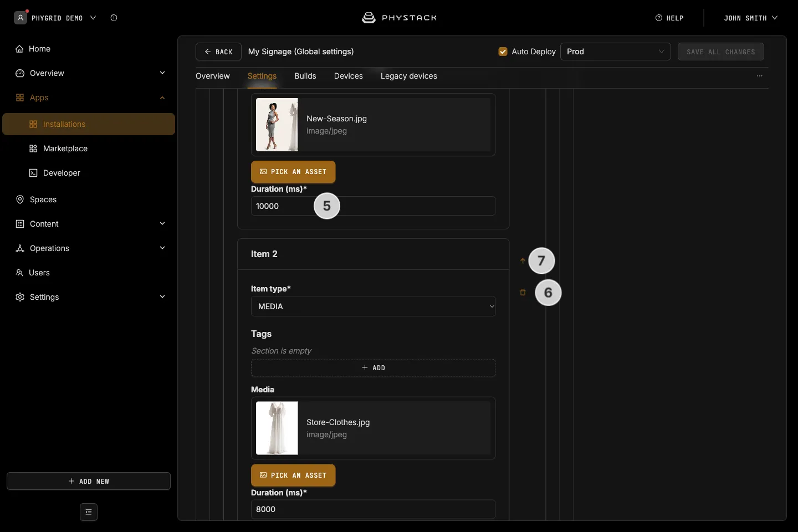Click the sidebar collapse icon at bottom
Viewport: 798px width, 532px height.
point(89,512)
